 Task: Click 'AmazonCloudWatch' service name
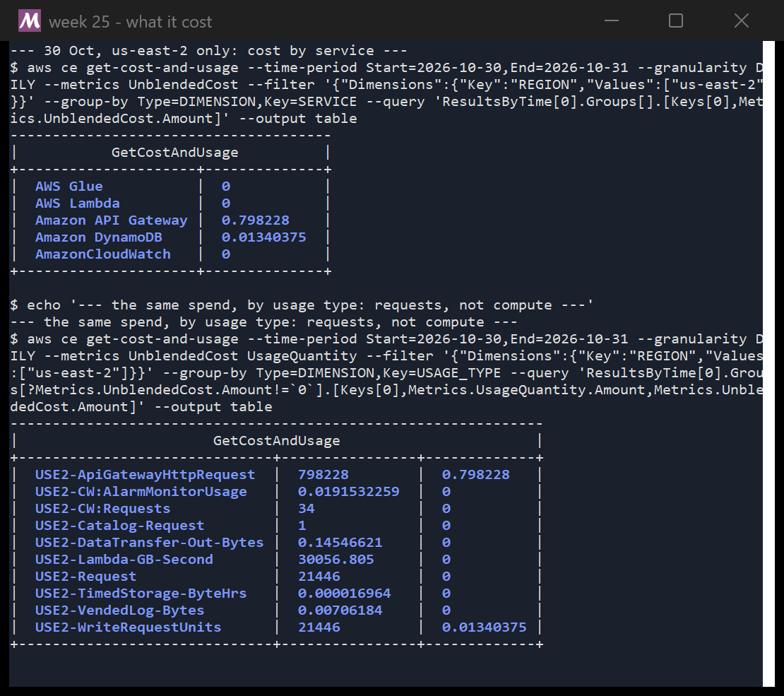coord(102,254)
